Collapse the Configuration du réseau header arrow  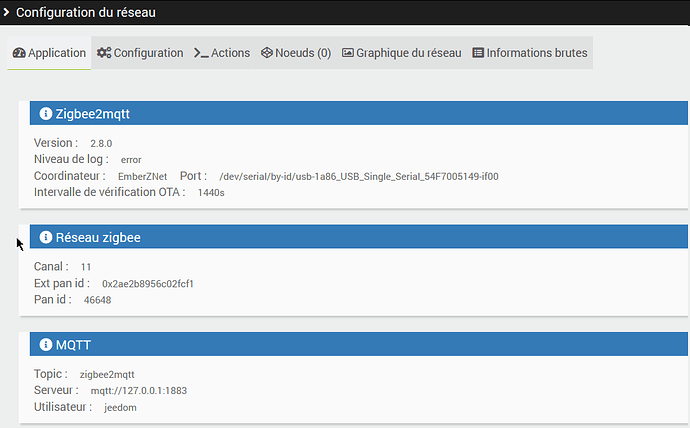[7, 13]
